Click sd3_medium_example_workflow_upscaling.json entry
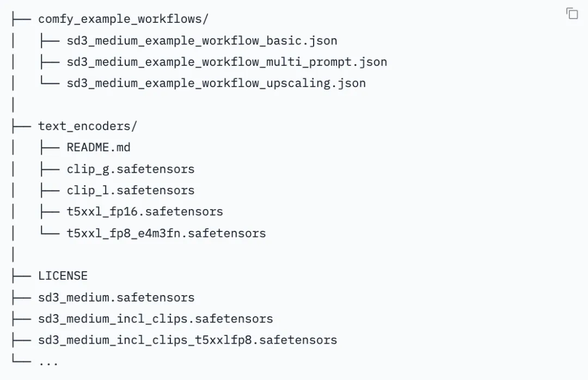 tap(216, 83)
